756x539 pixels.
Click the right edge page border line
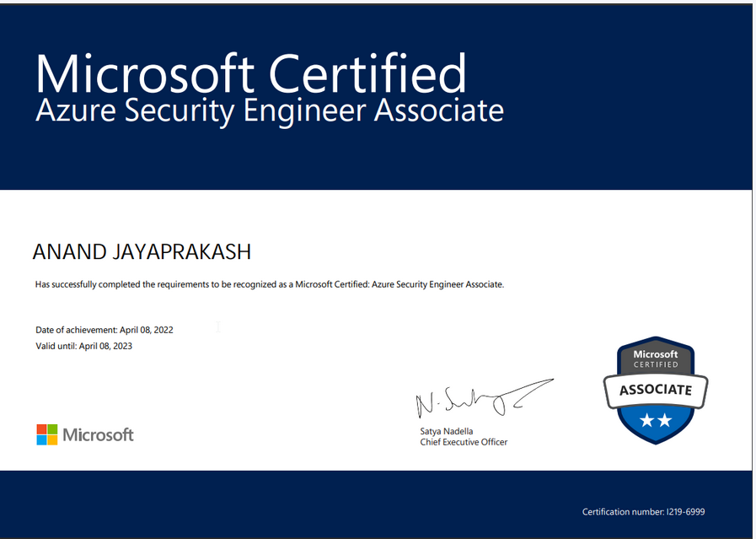(753, 270)
